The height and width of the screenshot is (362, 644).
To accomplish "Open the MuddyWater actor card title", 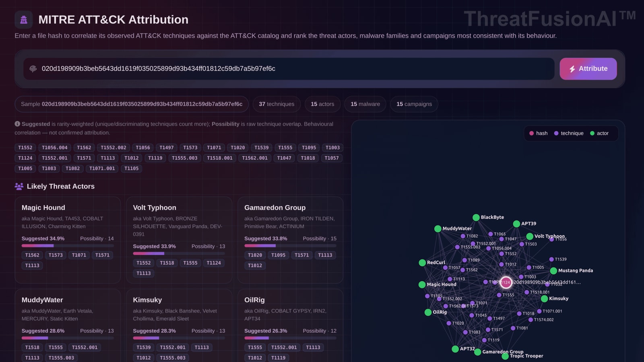I will coord(42,300).
